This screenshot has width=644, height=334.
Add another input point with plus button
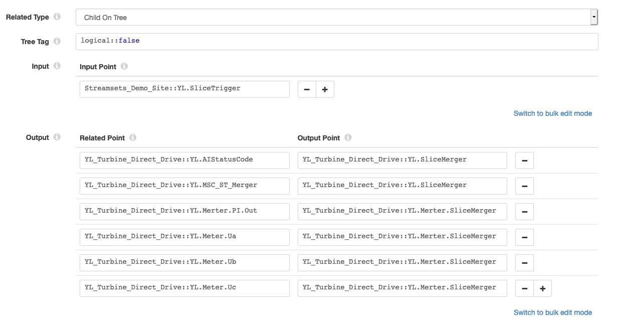(325, 89)
